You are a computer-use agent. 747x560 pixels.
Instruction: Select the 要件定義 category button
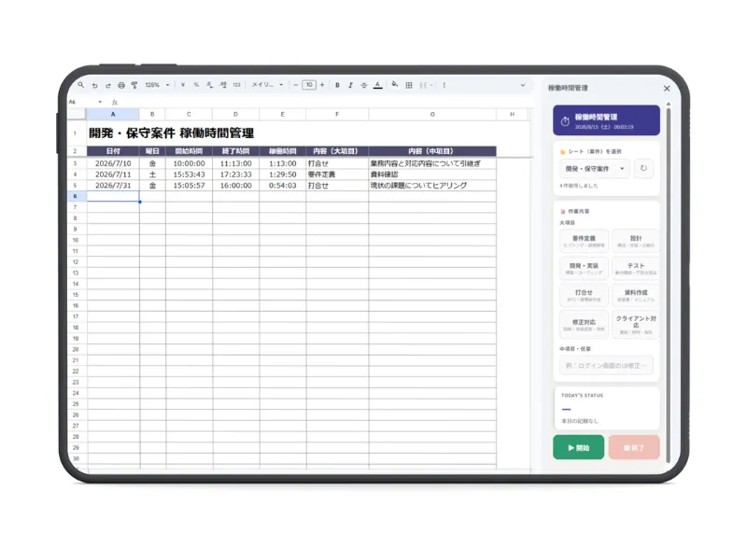[584, 241]
